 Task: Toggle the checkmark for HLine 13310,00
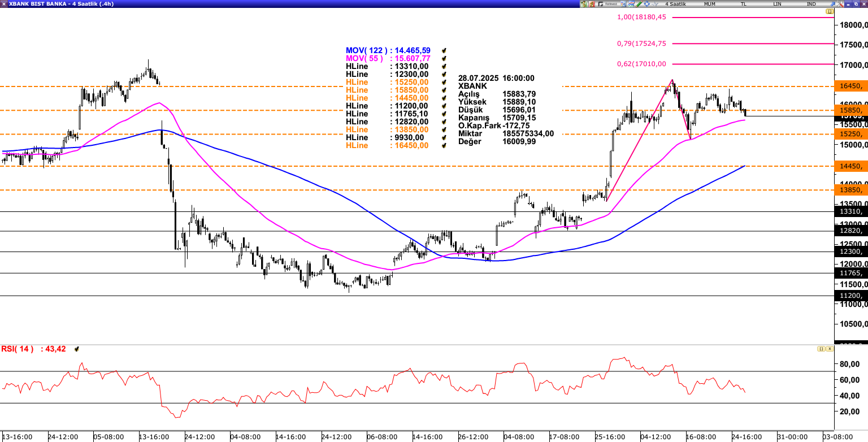click(444, 66)
